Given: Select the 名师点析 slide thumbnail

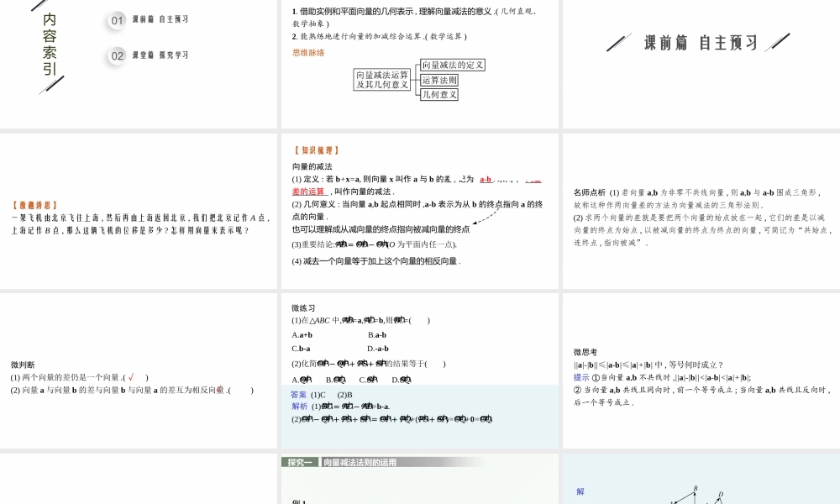Looking at the screenshot, I should 701,211.
